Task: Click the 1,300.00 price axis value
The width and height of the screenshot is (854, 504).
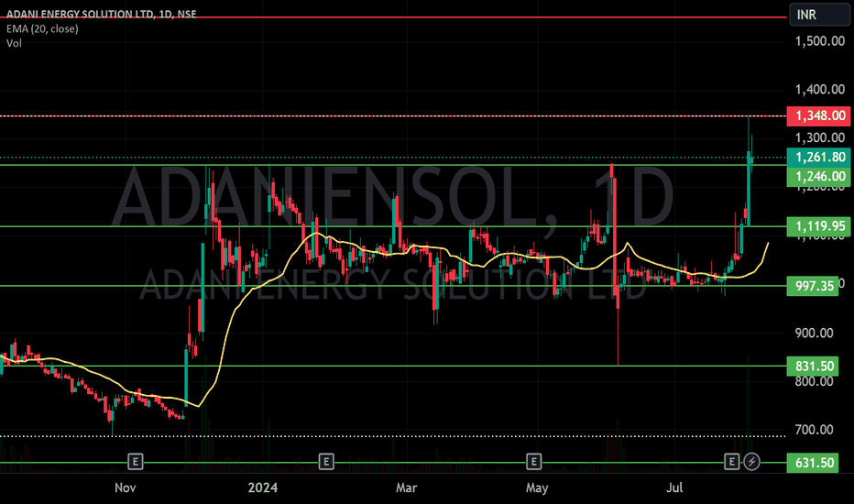Action: [x=820, y=137]
